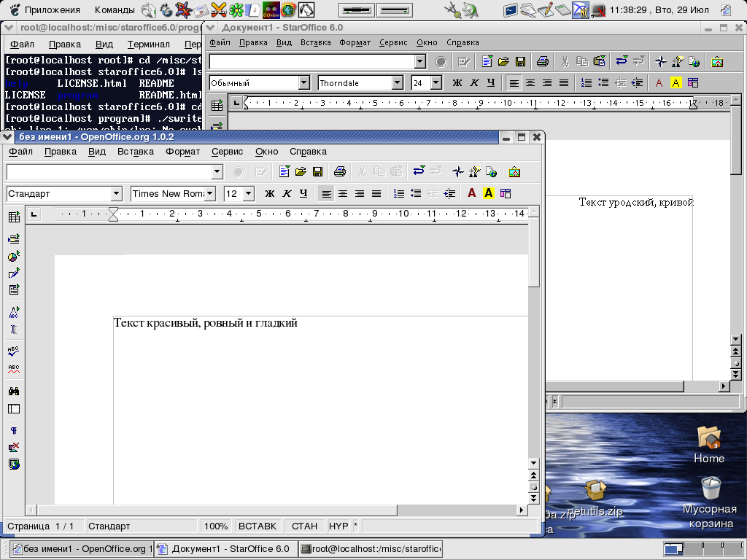Viewport: 747px width, 560px height.
Task: Open Терминал menu in terminal window
Action: pyautogui.click(x=149, y=44)
